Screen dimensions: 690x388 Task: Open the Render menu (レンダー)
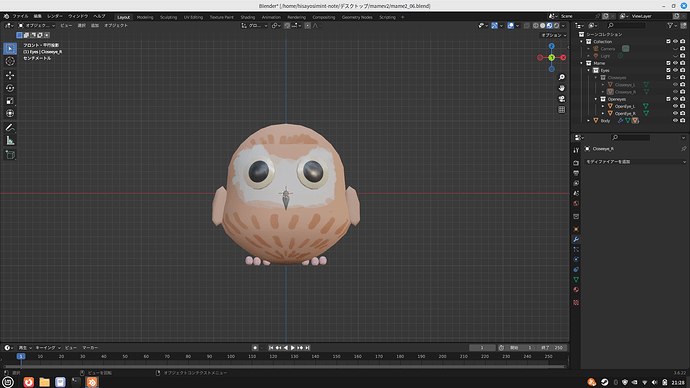click(55, 16)
